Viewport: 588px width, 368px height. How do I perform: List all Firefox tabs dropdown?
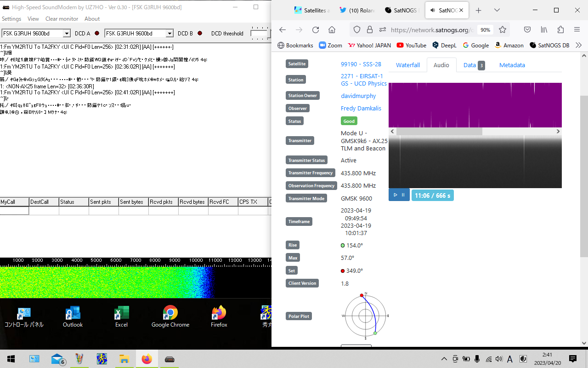coord(497,10)
